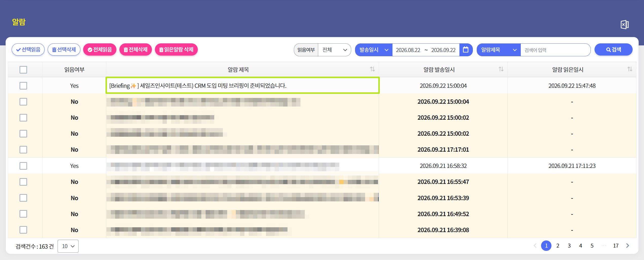The width and height of the screenshot is (644, 260).
Task: Click 읽은알람 삭제 button
Action: (176, 49)
